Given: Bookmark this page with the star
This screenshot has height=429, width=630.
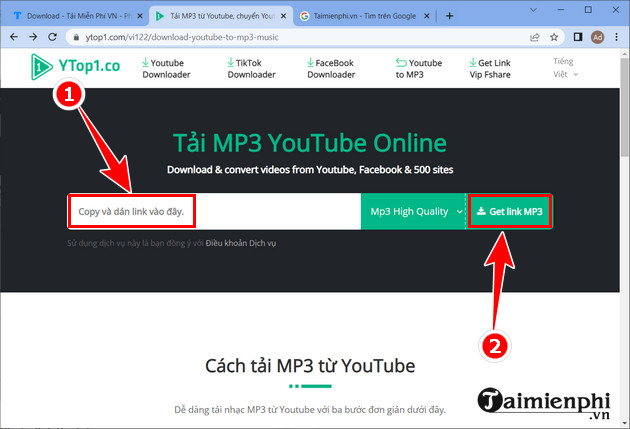Looking at the screenshot, I should point(554,37).
